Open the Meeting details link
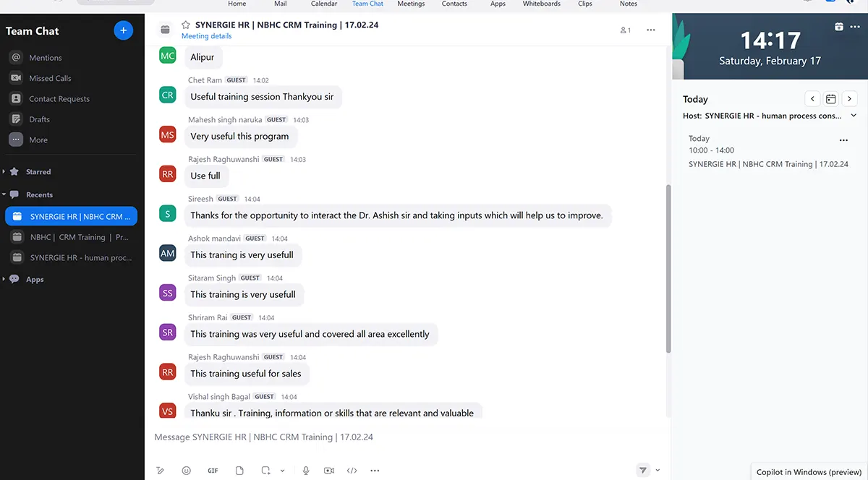 (207, 36)
